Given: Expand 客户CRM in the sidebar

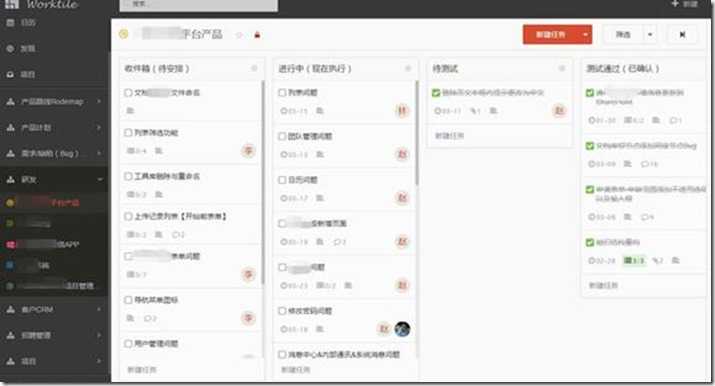Looking at the screenshot, I should pos(99,309).
